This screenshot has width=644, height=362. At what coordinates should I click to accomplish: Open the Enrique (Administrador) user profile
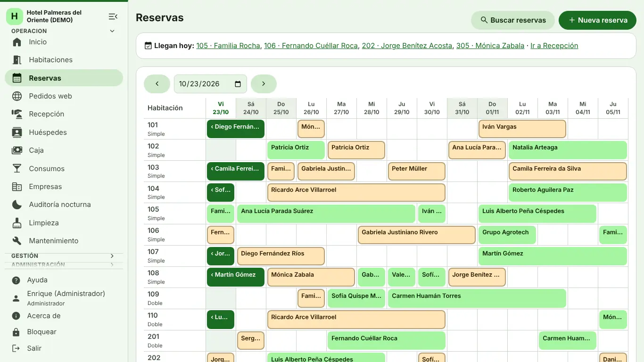pos(64,298)
